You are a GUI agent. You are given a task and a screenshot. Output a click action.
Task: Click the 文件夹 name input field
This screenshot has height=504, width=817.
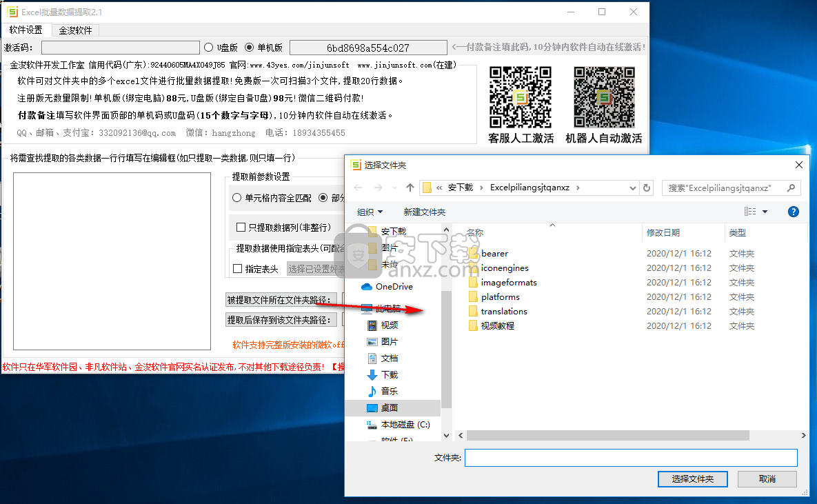[x=631, y=458]
